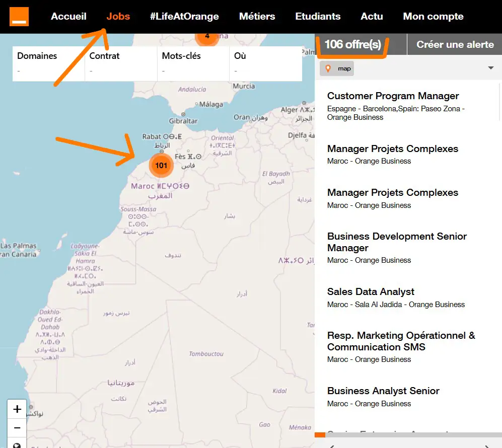Expand the Domaines filter
The width and height of the screenshot is (502, 448).
(49, 63)
